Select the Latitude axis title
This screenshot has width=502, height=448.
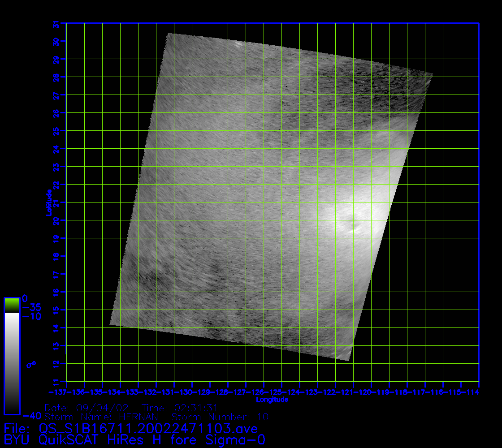click(x=48, y=202)
